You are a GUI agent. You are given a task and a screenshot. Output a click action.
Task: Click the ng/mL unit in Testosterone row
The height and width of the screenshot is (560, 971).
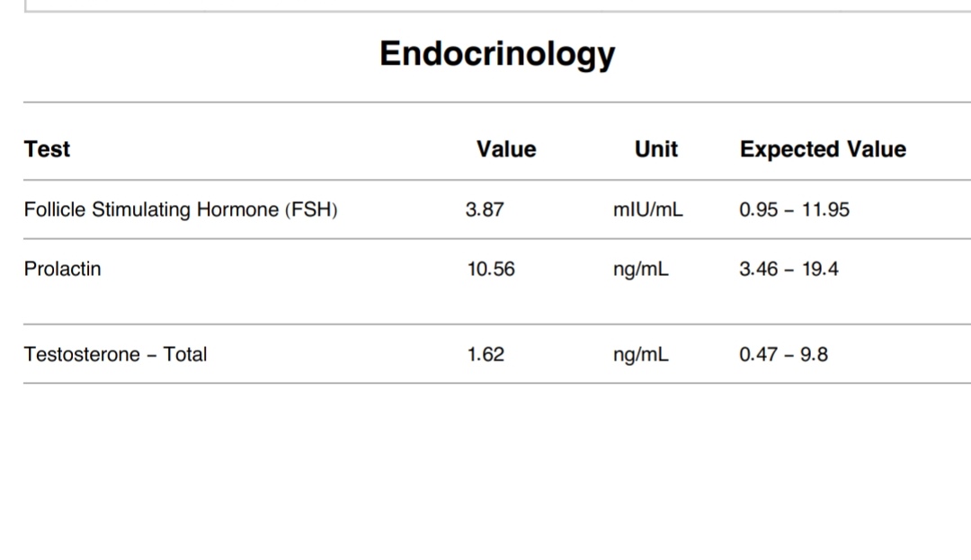tap(641, 355)
